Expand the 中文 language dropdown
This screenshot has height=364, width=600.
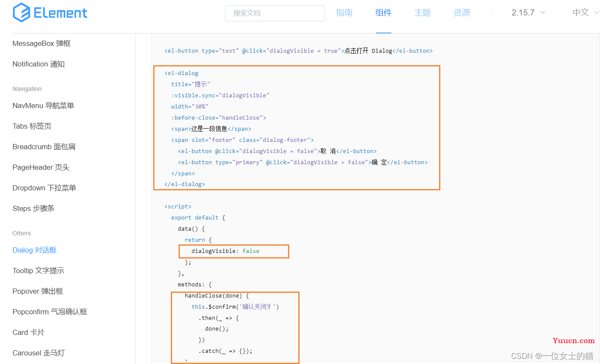coord(585,13)
